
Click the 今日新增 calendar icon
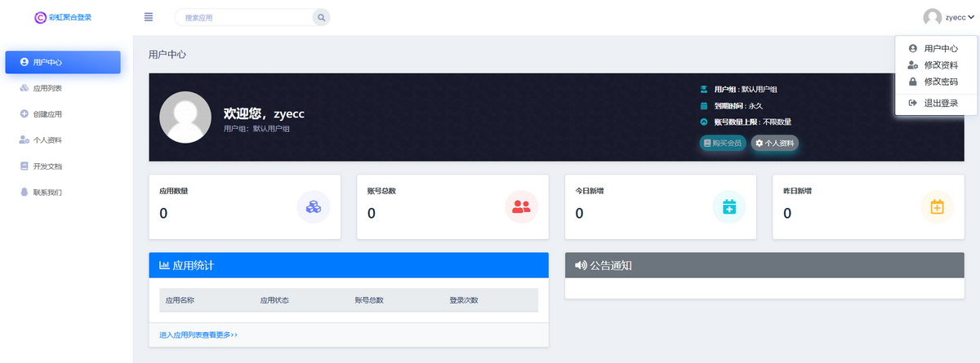729,207
